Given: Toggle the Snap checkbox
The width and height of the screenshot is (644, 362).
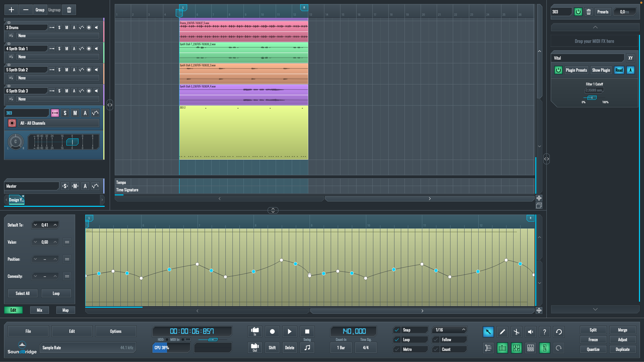Looking at the screenshot, I should 397,330.
